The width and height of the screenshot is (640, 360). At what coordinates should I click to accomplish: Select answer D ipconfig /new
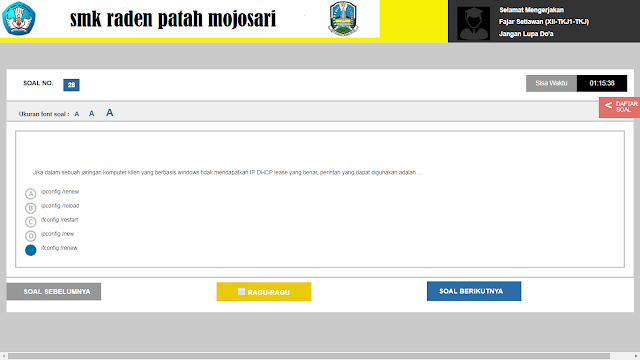31,236
